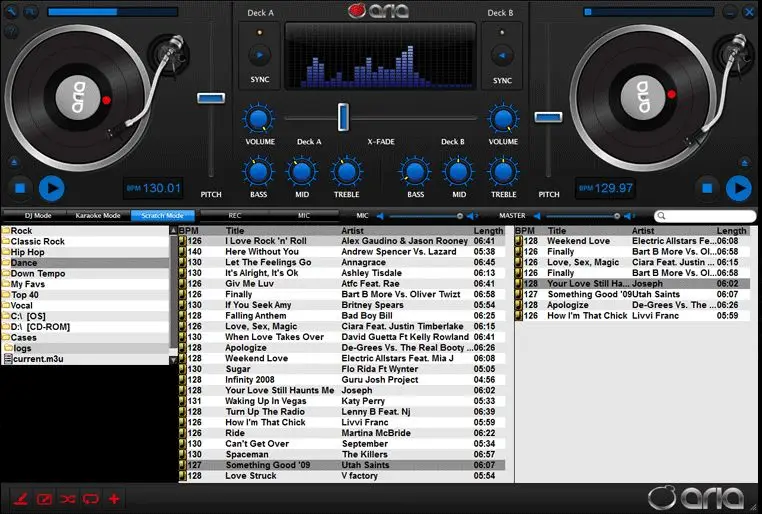Click the MIC volume-down speaker icon

tap(380, 216)
